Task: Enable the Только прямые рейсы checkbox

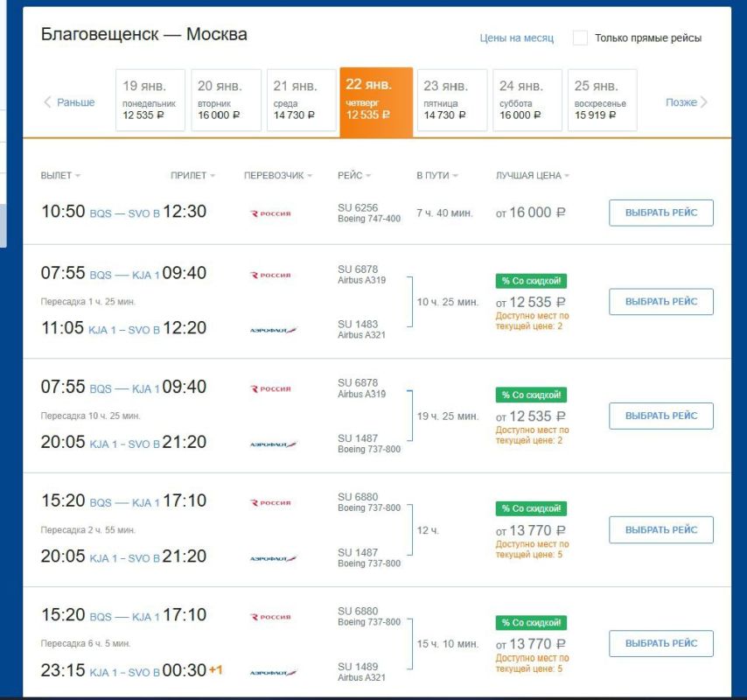Action: pyautogui.click(x=580, y=38)
